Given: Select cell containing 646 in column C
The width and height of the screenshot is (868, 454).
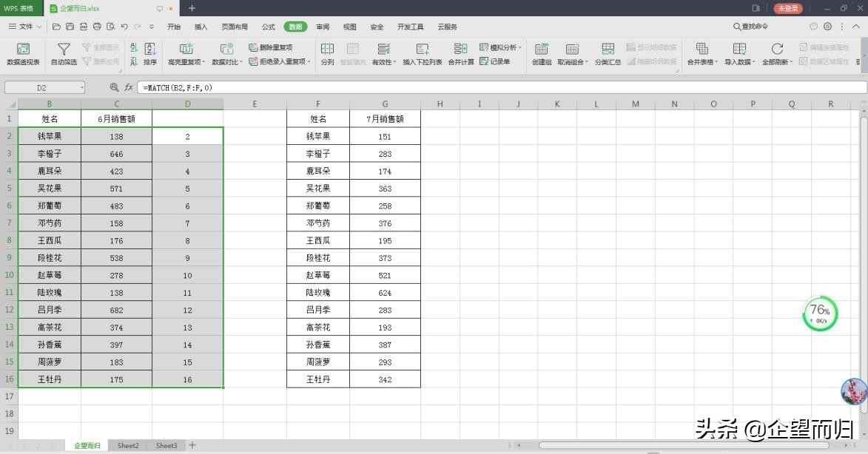Looking at the screenshot, I should click(x=116, y=154).
